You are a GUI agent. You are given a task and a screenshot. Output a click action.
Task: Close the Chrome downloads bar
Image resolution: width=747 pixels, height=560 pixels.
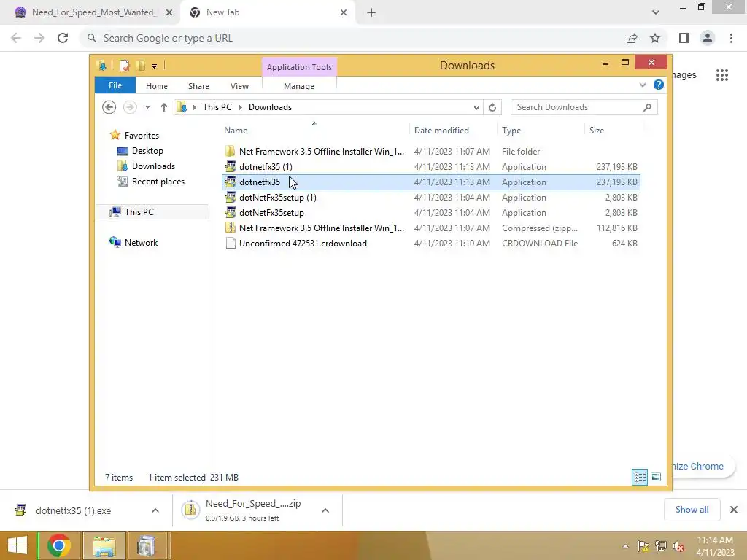pos(734,510)
